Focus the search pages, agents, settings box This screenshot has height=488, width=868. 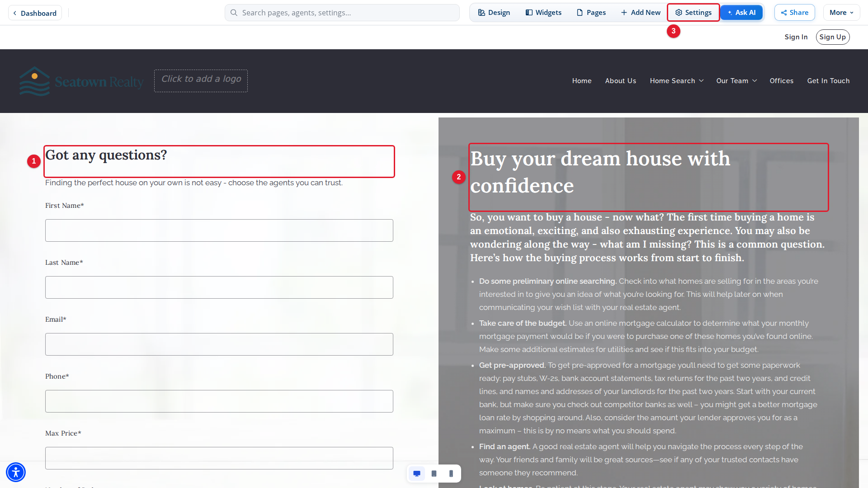click(342, 13)
